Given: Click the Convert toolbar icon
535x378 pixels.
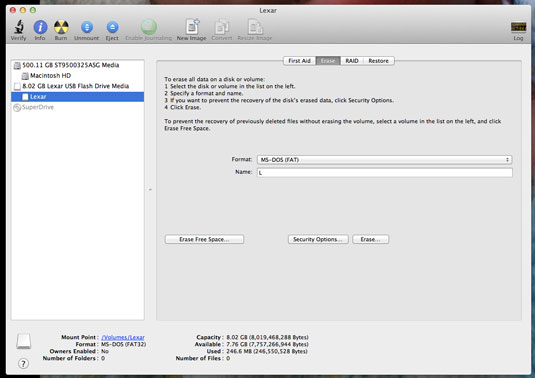Looking at the screenshot, I should click(x=222, y=27).
